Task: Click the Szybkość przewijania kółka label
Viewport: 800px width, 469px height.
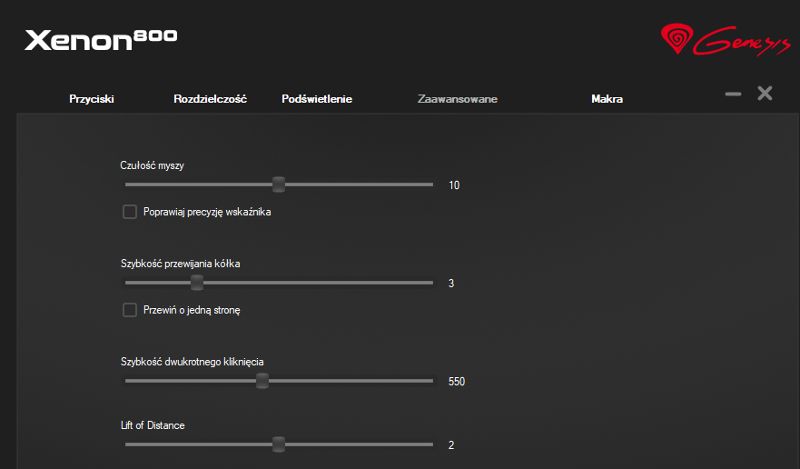Action: [180, 263]
